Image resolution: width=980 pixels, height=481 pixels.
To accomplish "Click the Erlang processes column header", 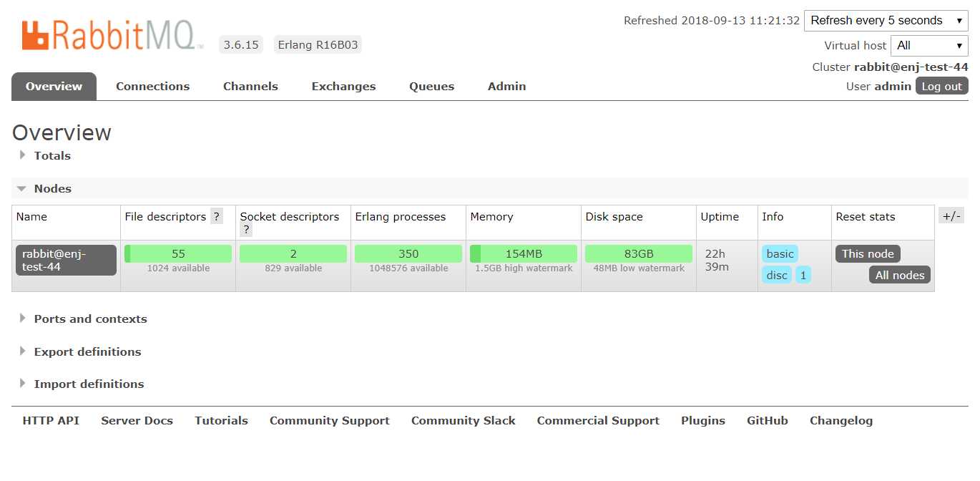I will pyautogui.click(x=400, y=217).
